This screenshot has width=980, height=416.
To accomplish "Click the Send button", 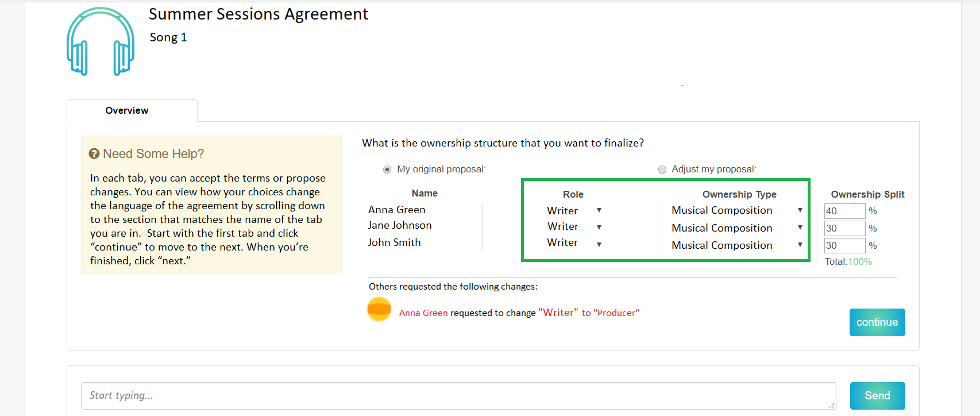I will click(x=877, y=396).
